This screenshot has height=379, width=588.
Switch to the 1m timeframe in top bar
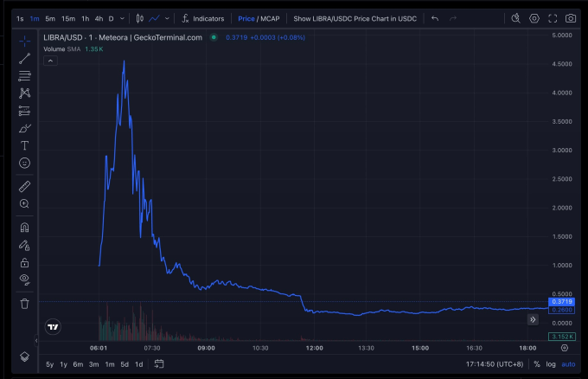pyautogui.click(x=35, y=19)
